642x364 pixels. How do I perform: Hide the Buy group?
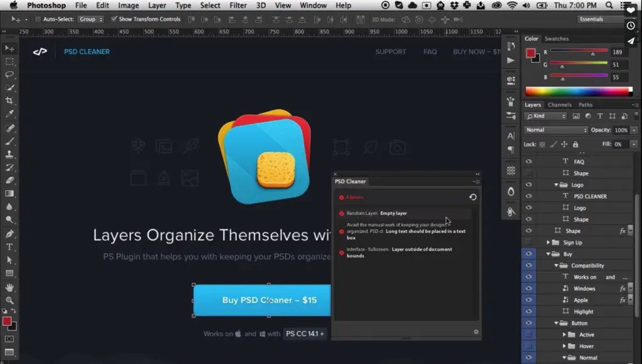[529, 254]
